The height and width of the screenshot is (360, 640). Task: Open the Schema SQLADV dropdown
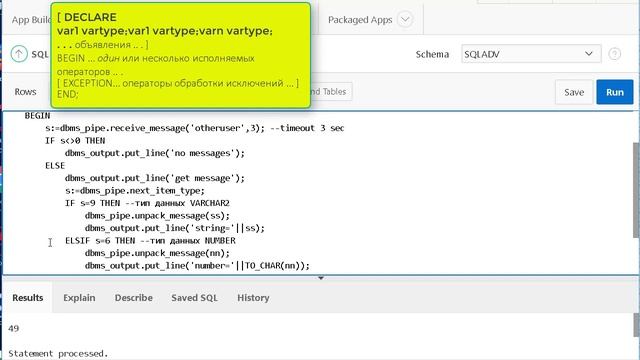531,54
